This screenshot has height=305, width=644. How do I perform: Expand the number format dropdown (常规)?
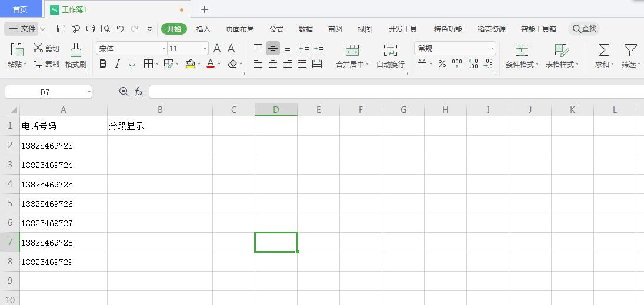492,48
